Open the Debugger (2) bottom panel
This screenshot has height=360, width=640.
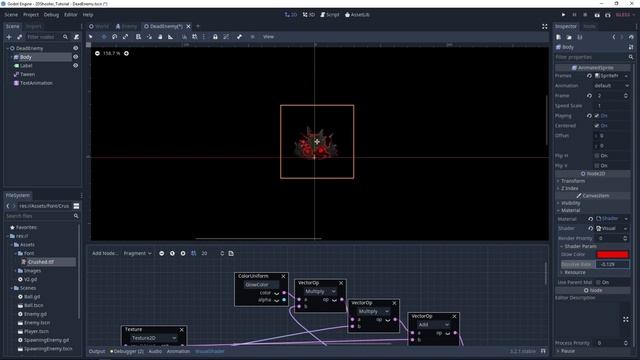[x=127, y=351]
